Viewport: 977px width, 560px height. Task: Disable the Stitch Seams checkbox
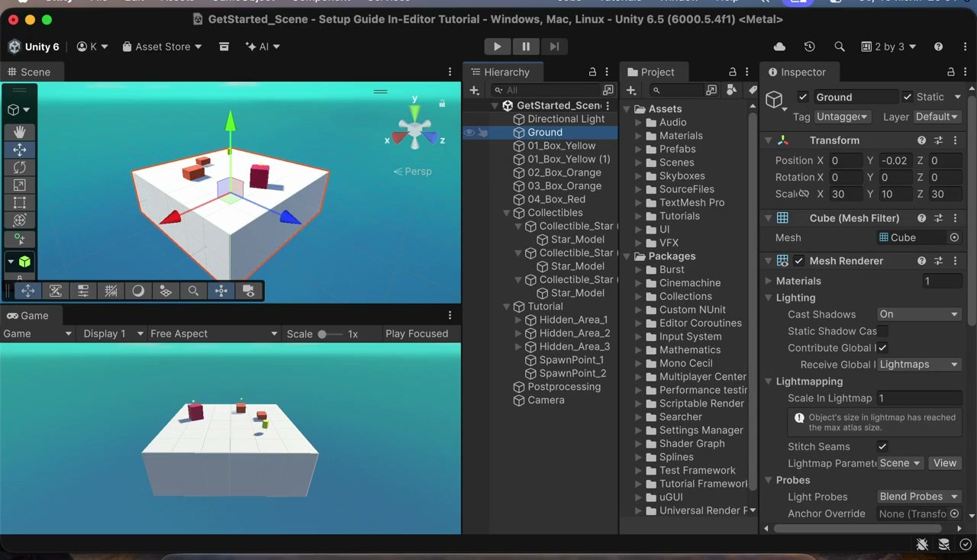pos(882,446)
